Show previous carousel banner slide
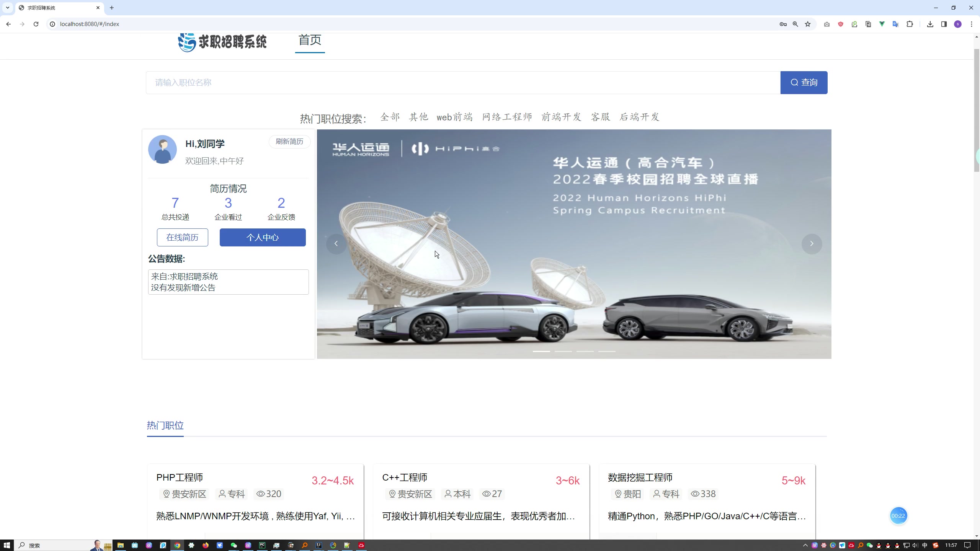The width and height of the screenshot is (980, 551). 336,244
